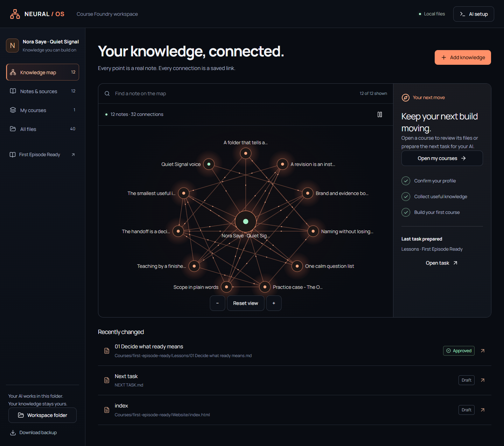Click the Nora Saye profile avatar N
The image size is (504, 446).
coord(13,46)
